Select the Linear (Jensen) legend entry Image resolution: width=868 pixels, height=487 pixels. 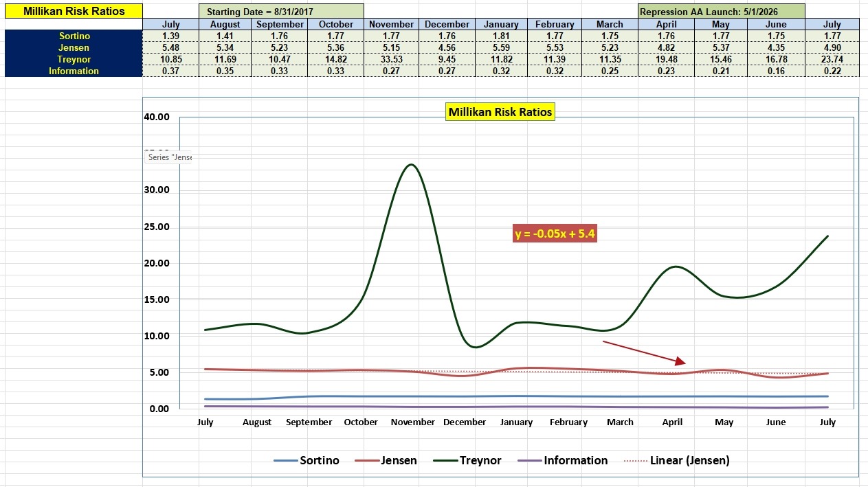(676, 460)
